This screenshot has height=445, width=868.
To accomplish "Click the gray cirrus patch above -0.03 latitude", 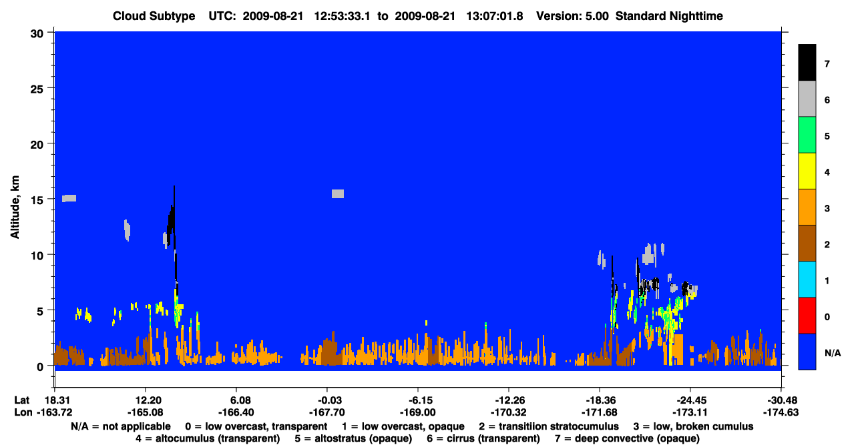I will pyautogui.click(x=338, y=193).
